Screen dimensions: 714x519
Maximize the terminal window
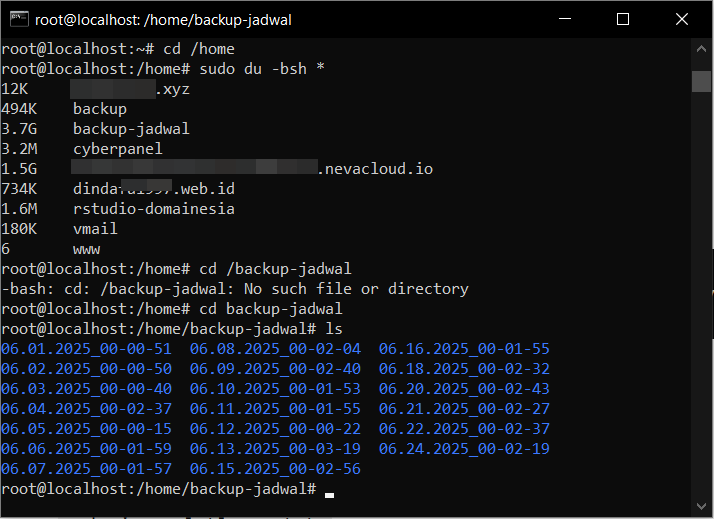tap(622, 19)
